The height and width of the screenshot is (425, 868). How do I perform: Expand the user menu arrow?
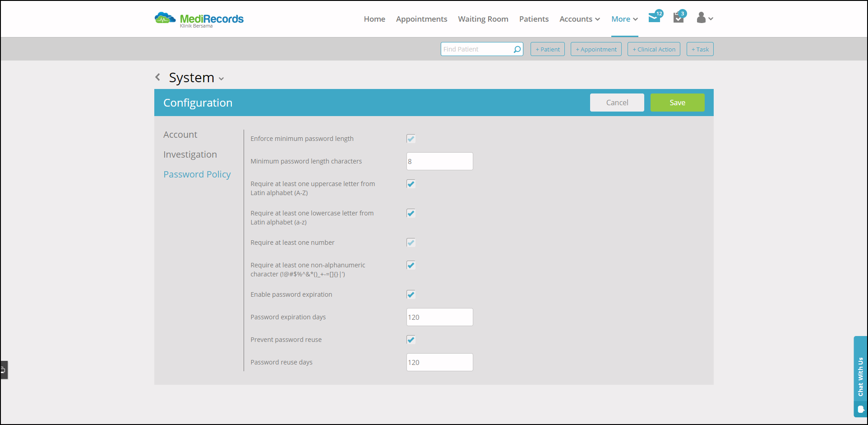[711, 19]
